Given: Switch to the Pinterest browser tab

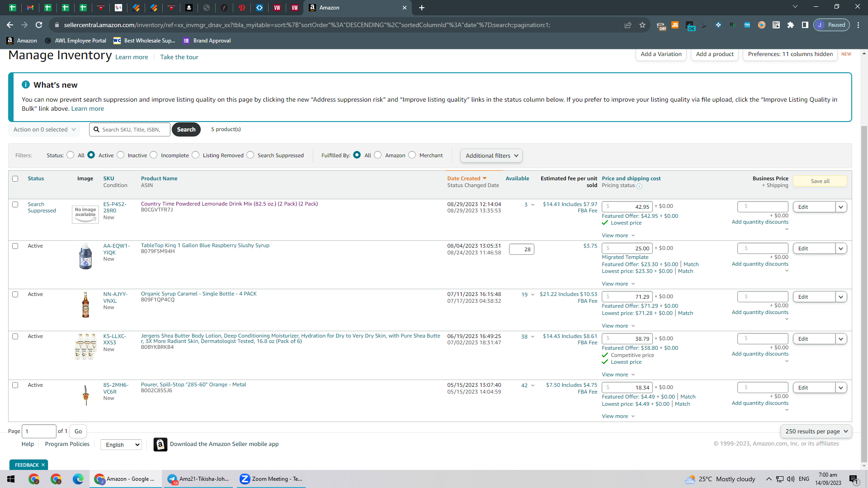Looking at the screenshot, I should (x=242, y=8).
